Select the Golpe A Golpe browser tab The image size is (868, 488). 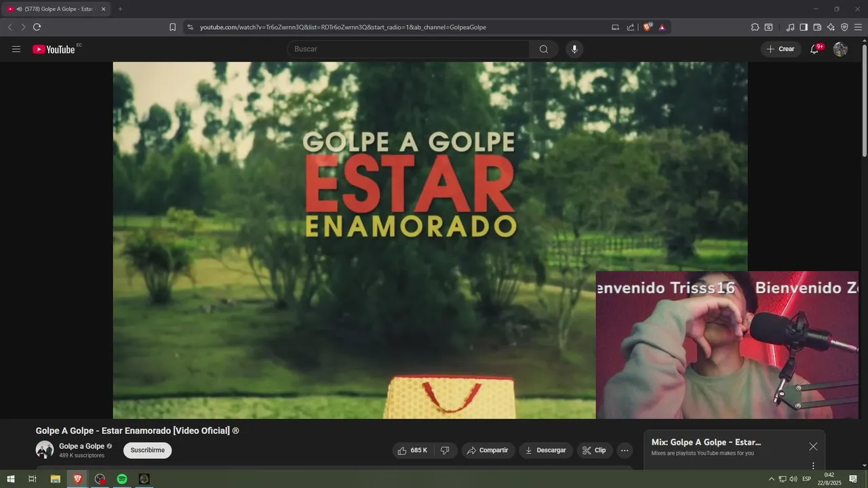[x=56, y=9]
